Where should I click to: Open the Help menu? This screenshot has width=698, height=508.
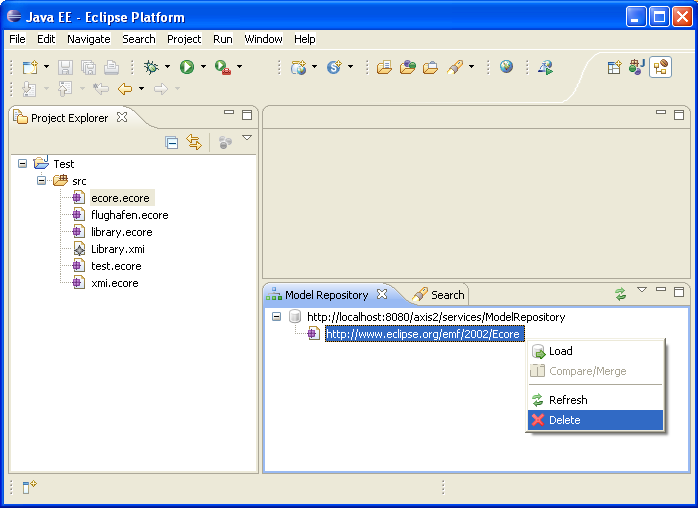click(x=304, y=39)
